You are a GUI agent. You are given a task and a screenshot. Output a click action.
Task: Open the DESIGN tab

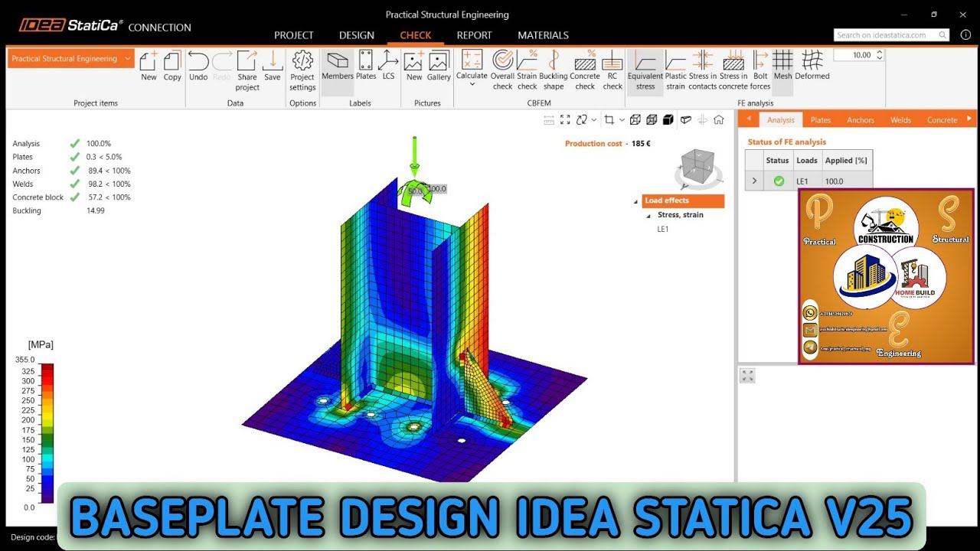pos(357,35)
